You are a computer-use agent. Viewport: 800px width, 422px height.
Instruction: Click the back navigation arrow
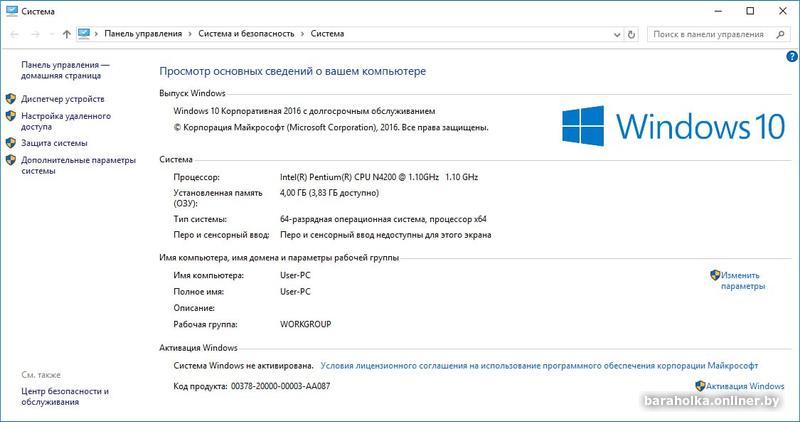coord(14,34)
